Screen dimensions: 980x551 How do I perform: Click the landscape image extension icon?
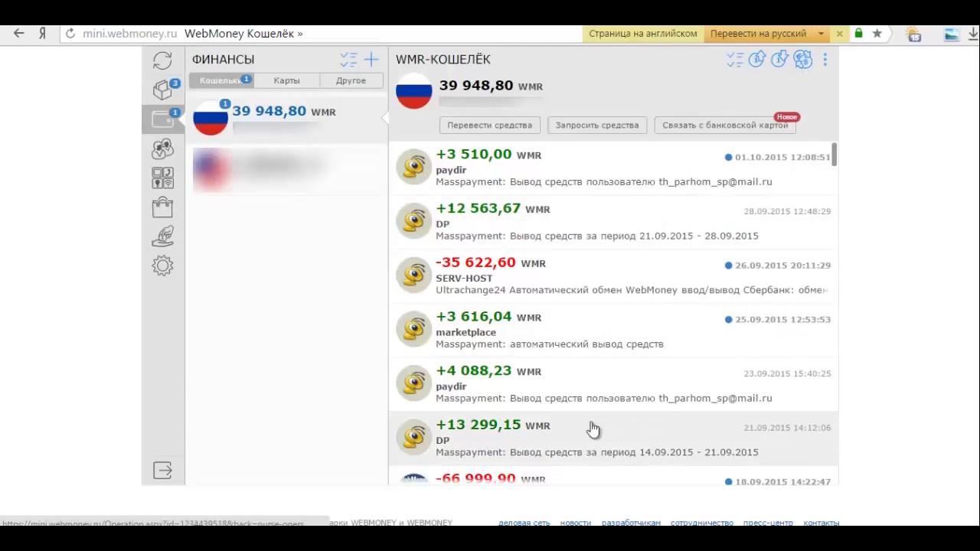click(952, 34)
